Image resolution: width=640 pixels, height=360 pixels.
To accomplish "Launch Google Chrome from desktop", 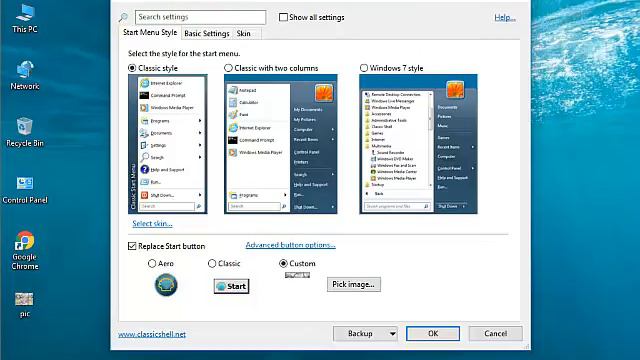I will [x=24, y=251].
